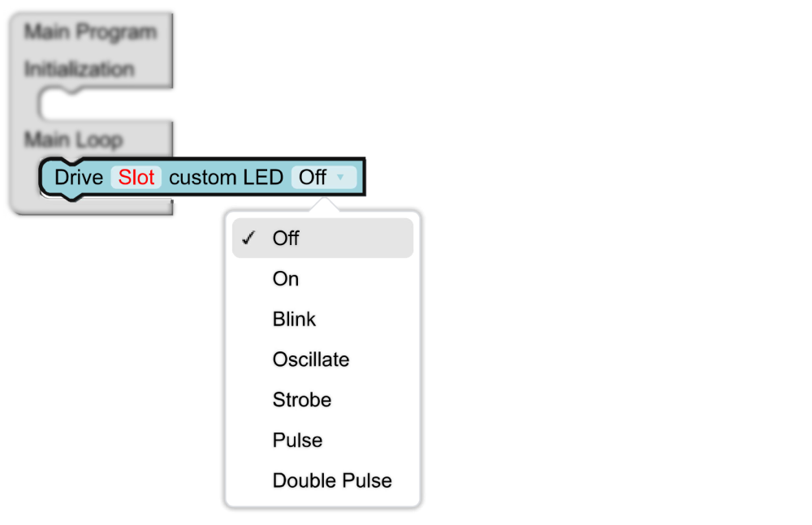Click the Initialization label
Viewport: 812px width, 525px height.
click(79, 69)
